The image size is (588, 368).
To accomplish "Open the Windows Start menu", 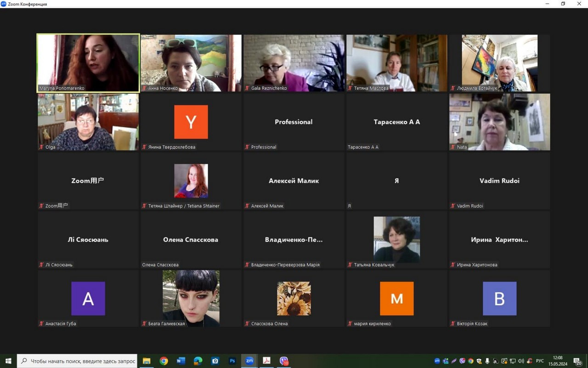I will [x=8, y=361].
